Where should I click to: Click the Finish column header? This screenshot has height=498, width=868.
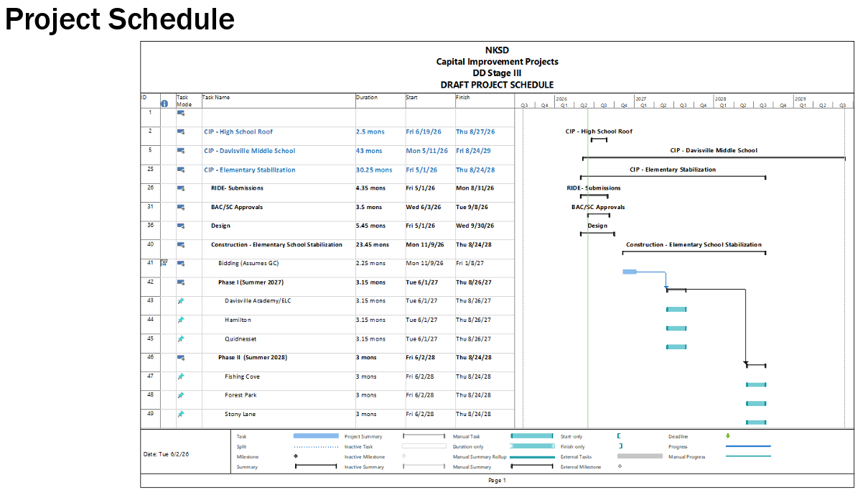485,101
